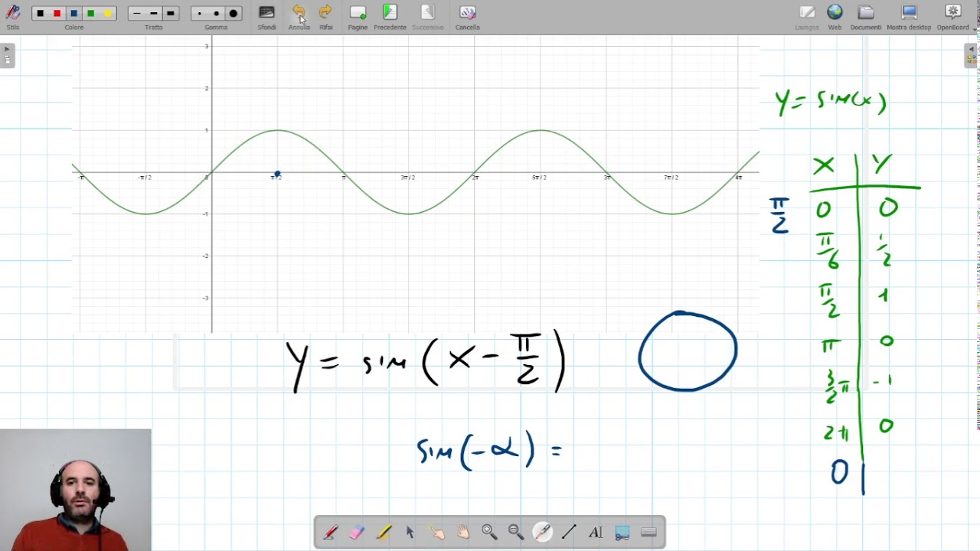The height and width of the screenshot is (551, 980).
Task: Open the Stilo stylus palette
Action: pyautogui.click(x=12, y=17)
